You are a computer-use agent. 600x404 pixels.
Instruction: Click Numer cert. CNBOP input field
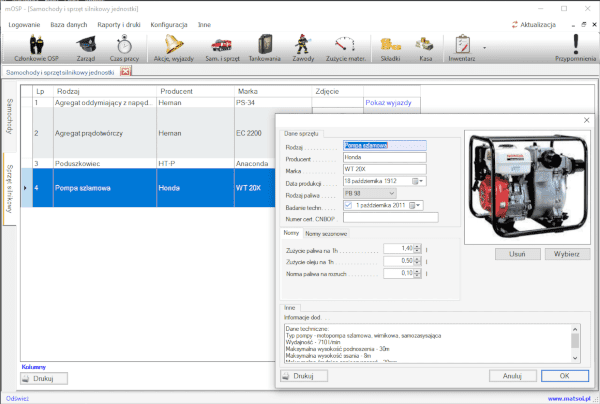pyautogui.click(x=391, y=218)
